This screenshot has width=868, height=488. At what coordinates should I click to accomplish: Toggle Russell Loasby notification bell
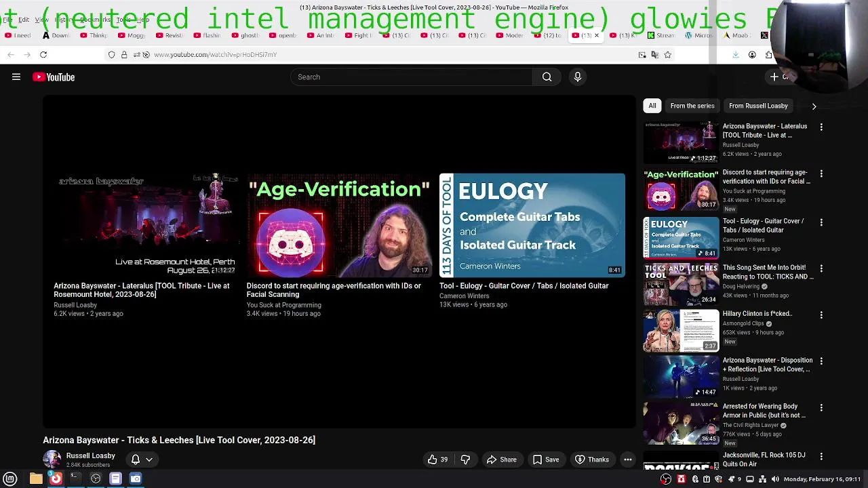(136, 460)
